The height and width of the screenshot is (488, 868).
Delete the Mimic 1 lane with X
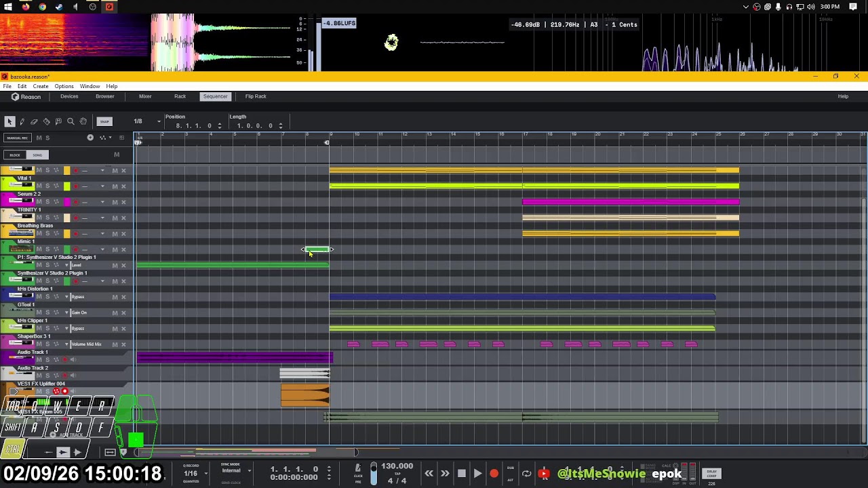tap(123, 249)
